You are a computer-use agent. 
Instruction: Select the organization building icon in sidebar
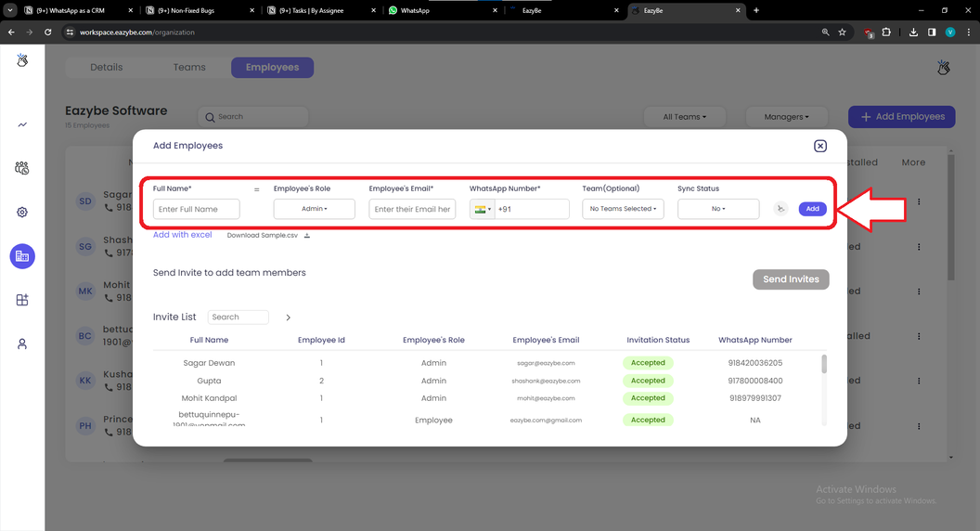click(22, 256)
